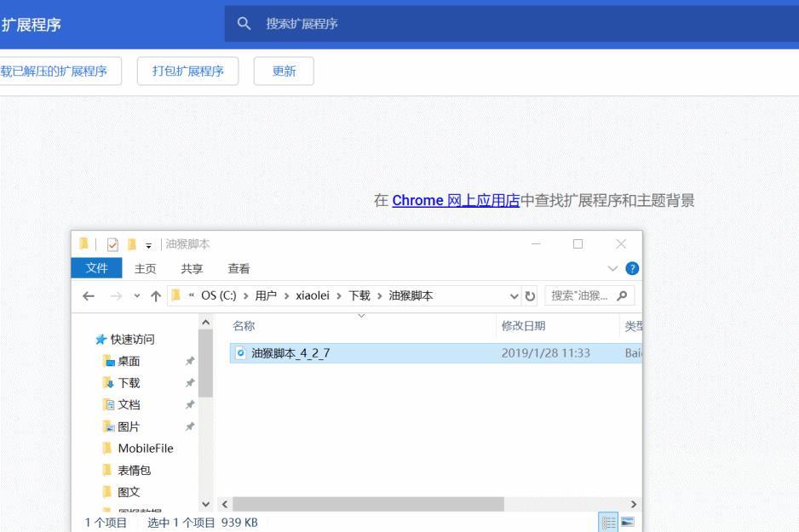
Task: Click the chevron after 下载 in breadcrumb
Action: (380, 295)
